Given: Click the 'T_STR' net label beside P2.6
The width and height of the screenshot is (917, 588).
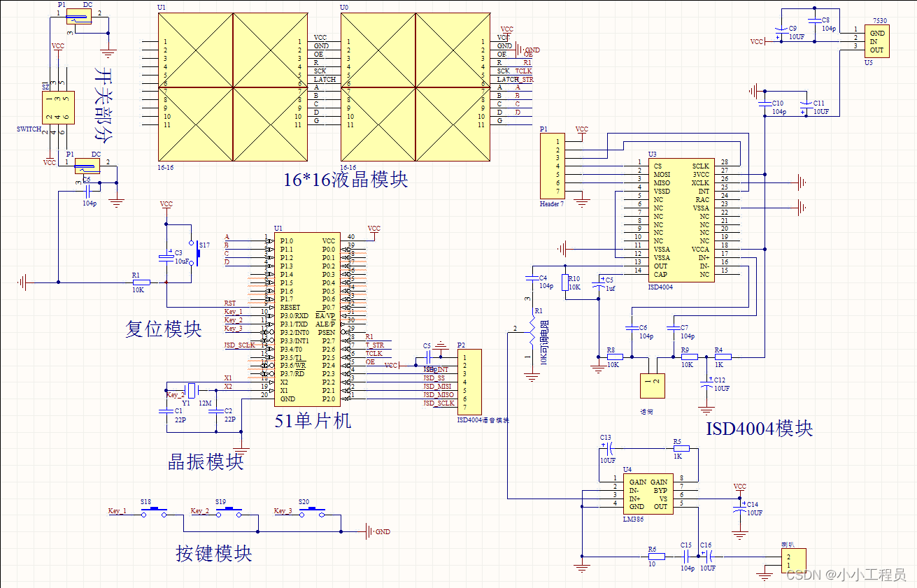Looking at the screenshot, I should [375, 345].
